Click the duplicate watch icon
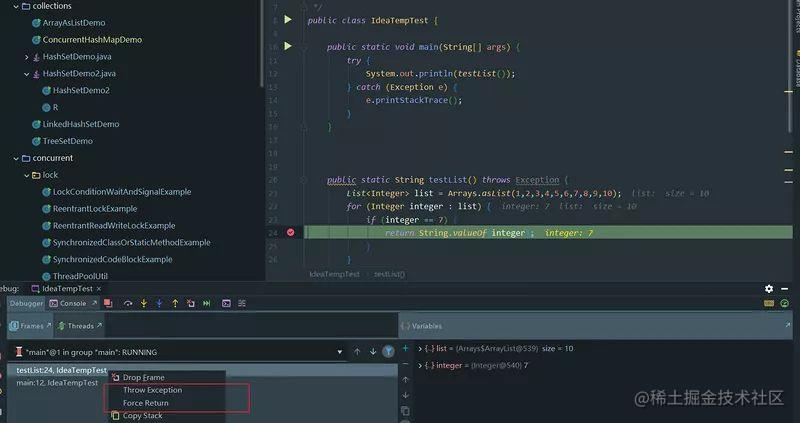This screenshot has height=423, width=800. pos(405,411)
